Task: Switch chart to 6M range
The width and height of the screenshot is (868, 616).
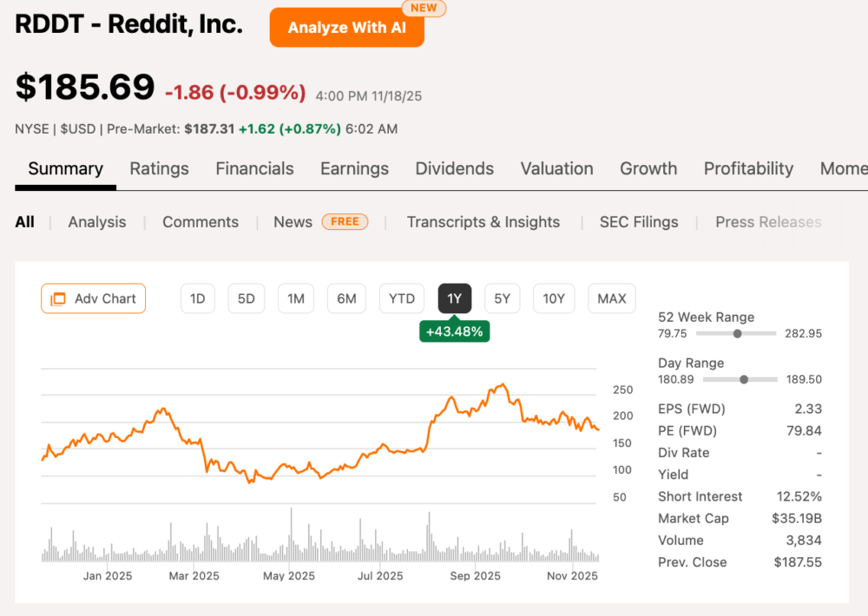Action: point(346,298)
